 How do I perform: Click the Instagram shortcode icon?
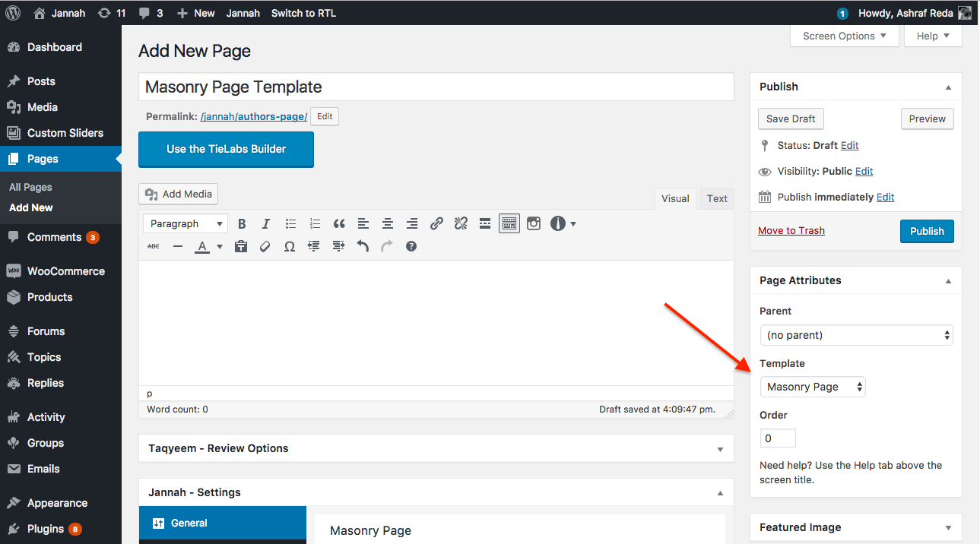[534, 223]
